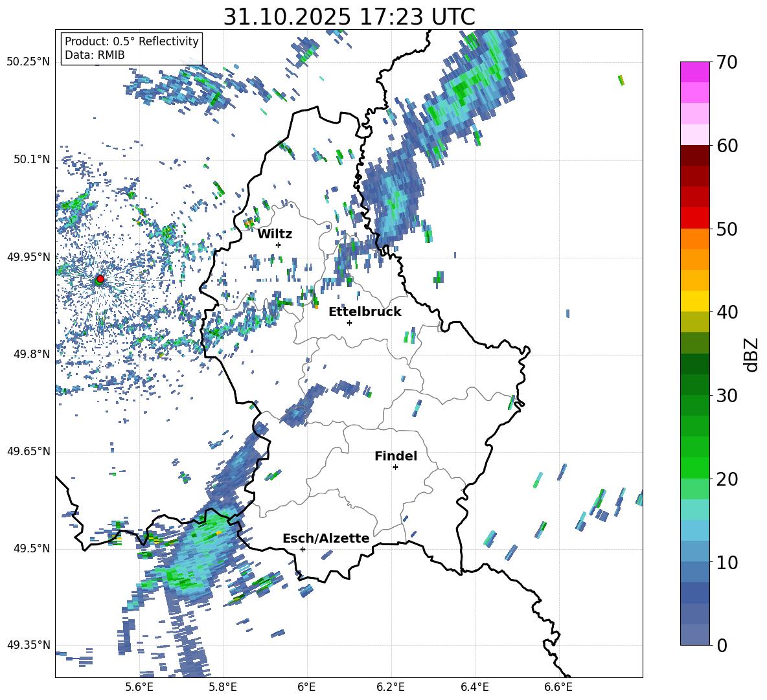Select the title text 31.10.2025 17:23 UTC
This screenshot has width=767, height=700.
pyautogui.click(x=349, y=17)
